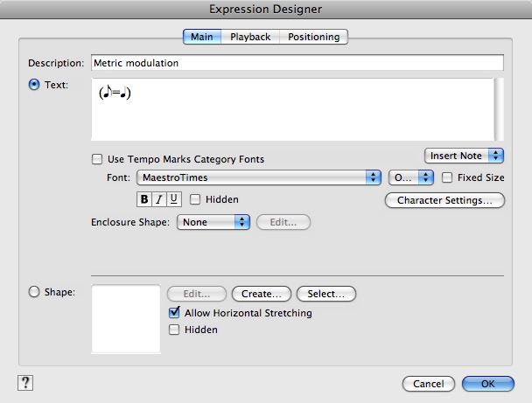Expand the MaestroTimes font dropdown

pos(259,177)
